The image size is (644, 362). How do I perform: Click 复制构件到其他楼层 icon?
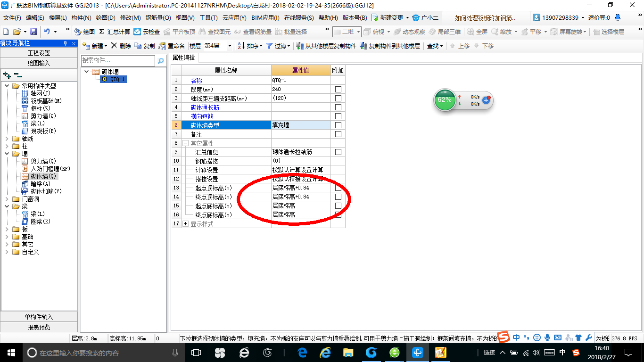click(x=363, y=46)
